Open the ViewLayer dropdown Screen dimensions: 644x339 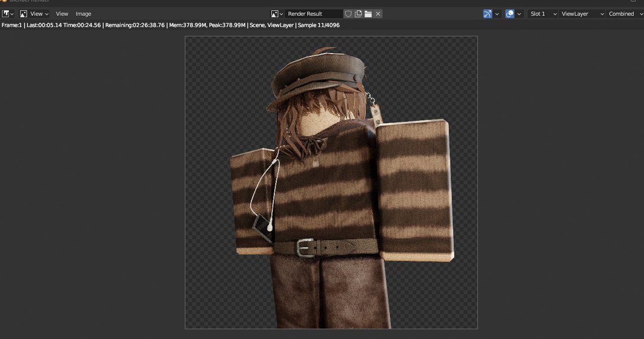tap(582, 14)
